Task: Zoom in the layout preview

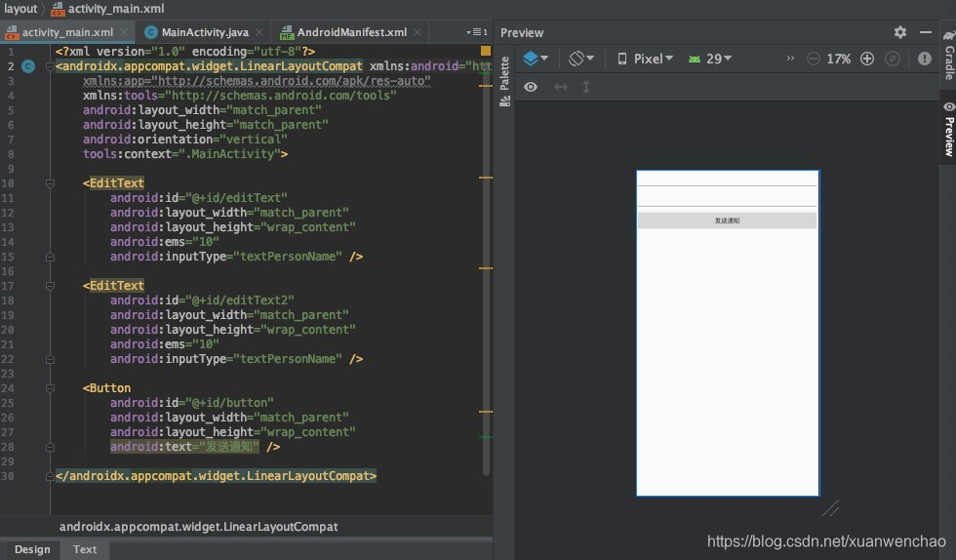Action: tap(867, 59)
